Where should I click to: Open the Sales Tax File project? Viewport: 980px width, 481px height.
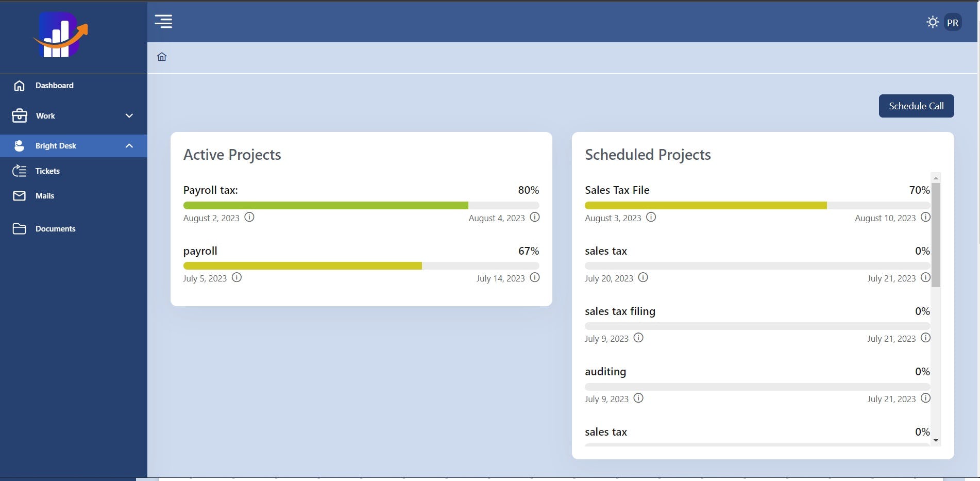point(617,190)
